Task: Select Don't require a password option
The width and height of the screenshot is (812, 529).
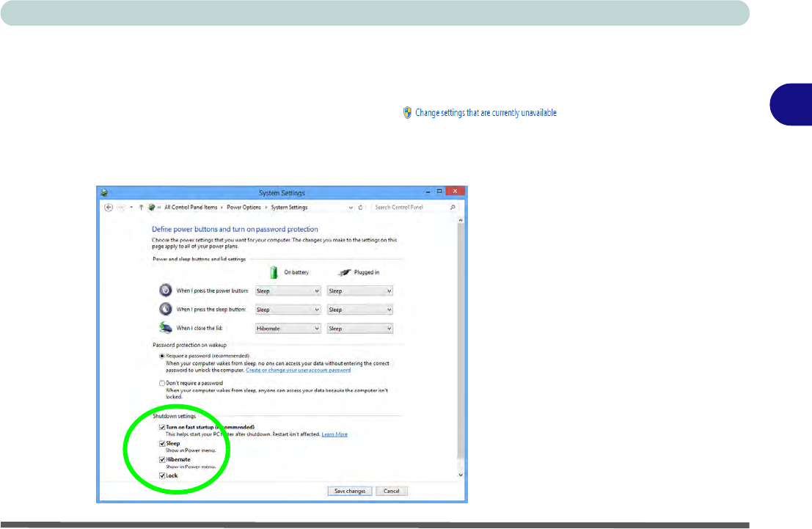Action: (x=162, y=384)
